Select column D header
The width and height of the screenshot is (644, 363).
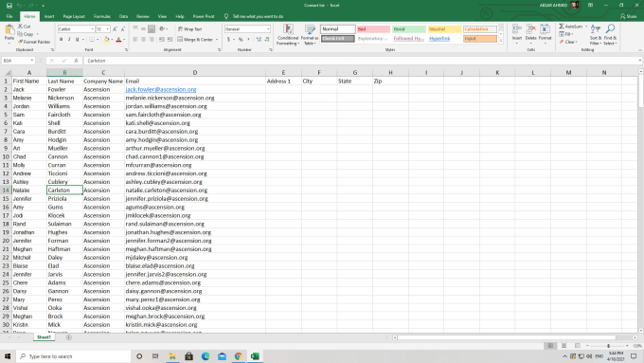tap(195, 73)
